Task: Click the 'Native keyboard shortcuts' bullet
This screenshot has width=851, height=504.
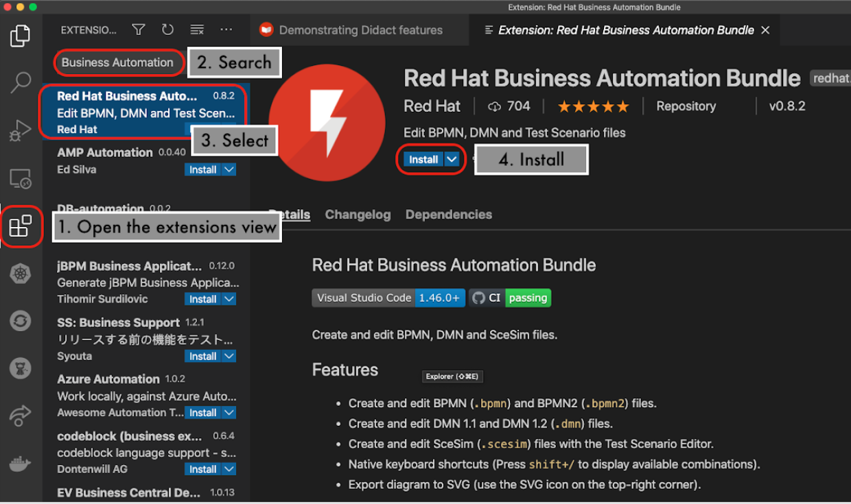Action: [x=555, y=464]
